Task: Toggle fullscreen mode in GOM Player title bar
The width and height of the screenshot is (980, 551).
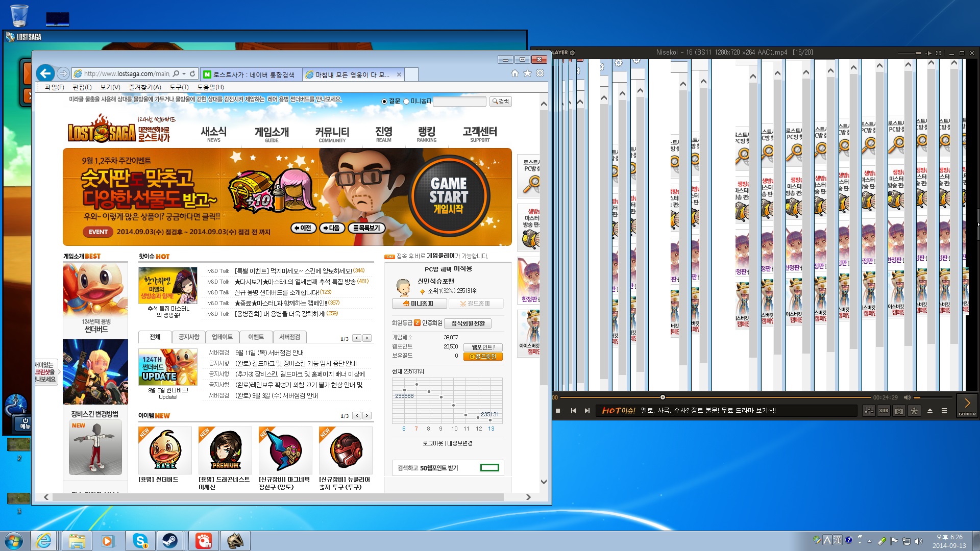Action: click(938, 53)
